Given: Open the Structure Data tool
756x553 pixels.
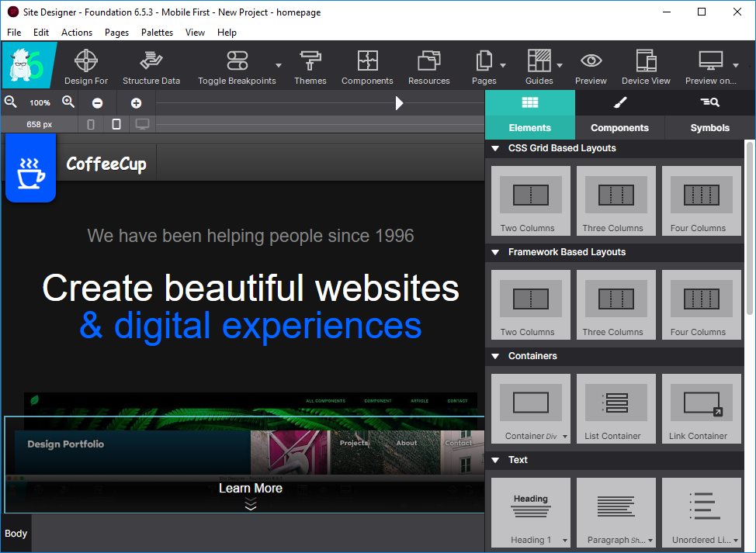Looking at the screenshot, I should coord(151,66).
